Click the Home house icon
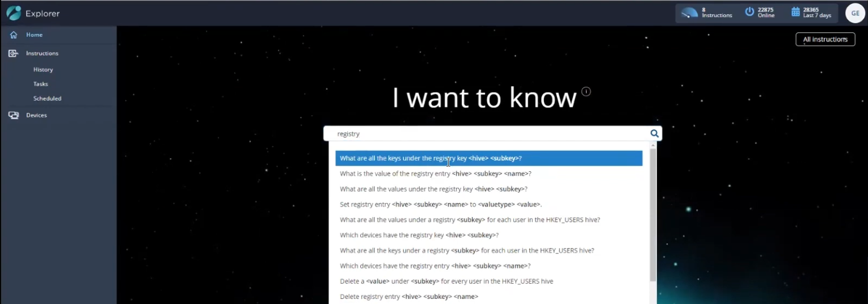 point(14,35)
